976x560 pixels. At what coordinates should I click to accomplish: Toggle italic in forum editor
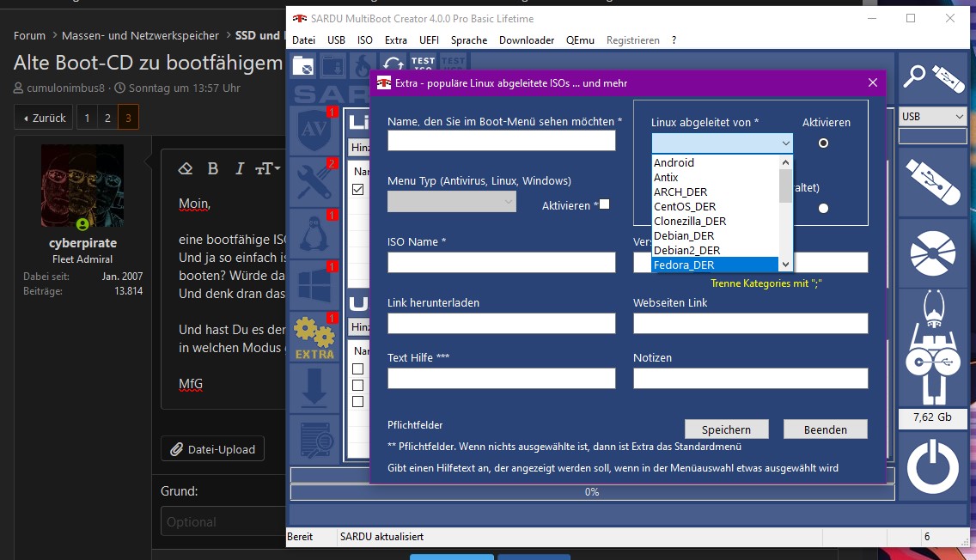[x=240, y=168]
